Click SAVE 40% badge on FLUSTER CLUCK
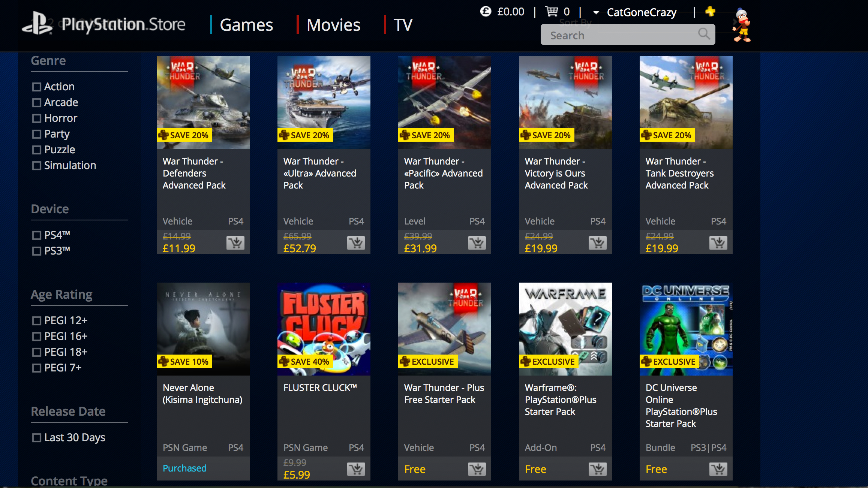Viewport: 868px width, 488px height. coord(305,362)
